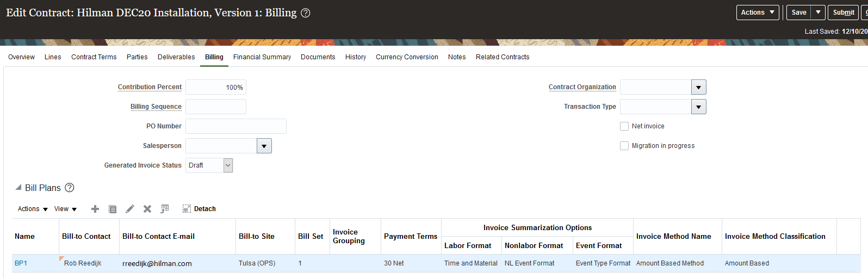Select the Event Type Format cell
Viewport: 868px width, 278px height.
pyautogui.click(x=603, y=263)
